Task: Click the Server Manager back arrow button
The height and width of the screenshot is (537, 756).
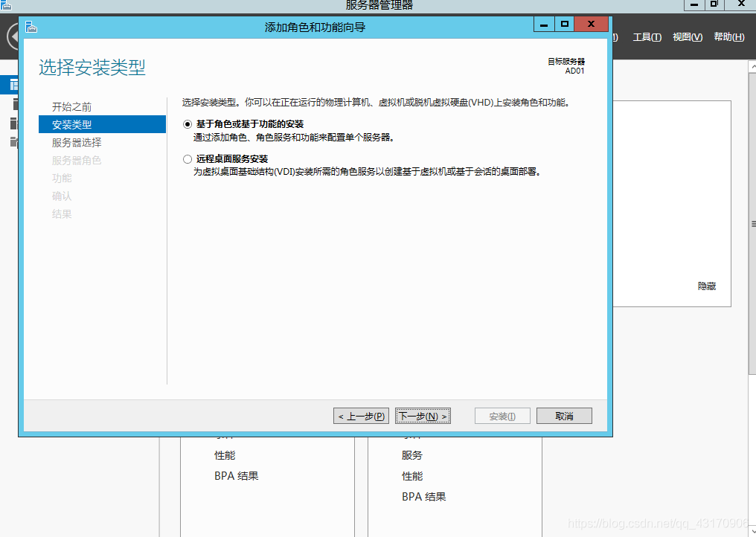Action: 13,36
